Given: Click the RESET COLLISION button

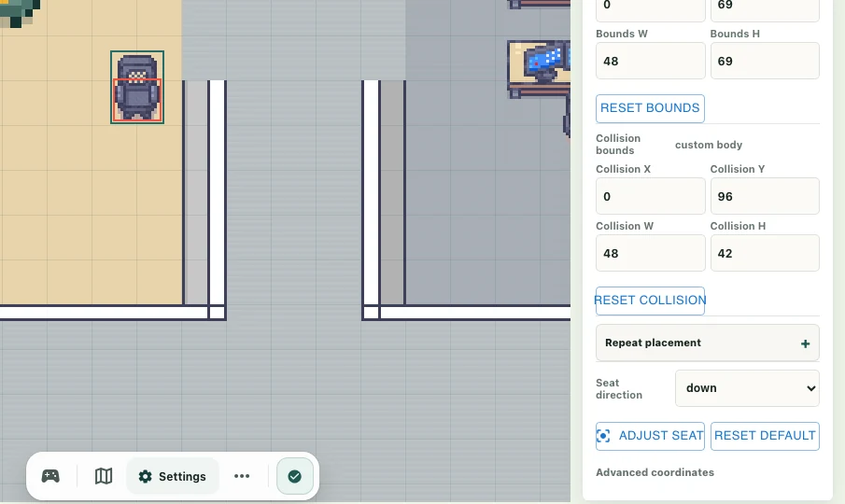Looking at the screenshot, I should [x=651, y=301].
